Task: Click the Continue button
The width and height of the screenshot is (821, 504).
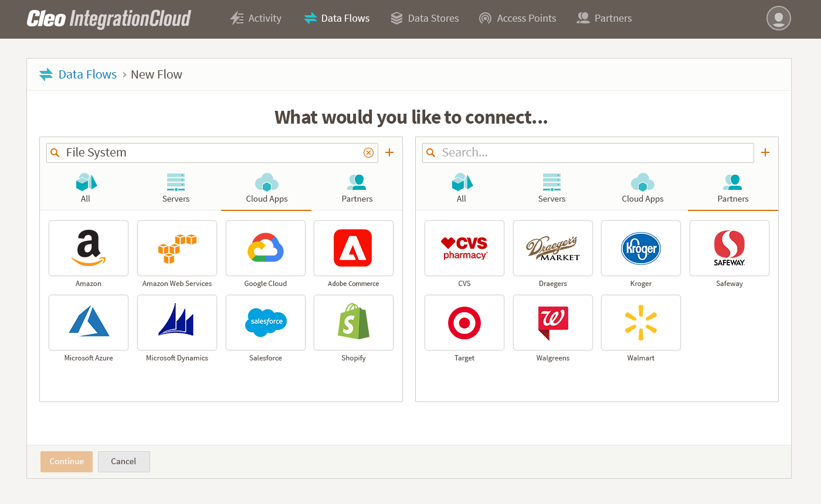Action: tap(66, 462)
